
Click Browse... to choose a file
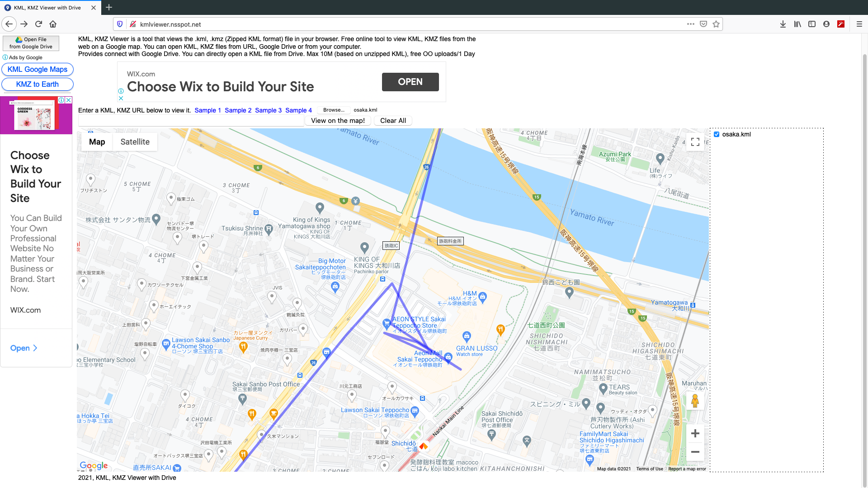pyautogui.click(x=334, y=110)
